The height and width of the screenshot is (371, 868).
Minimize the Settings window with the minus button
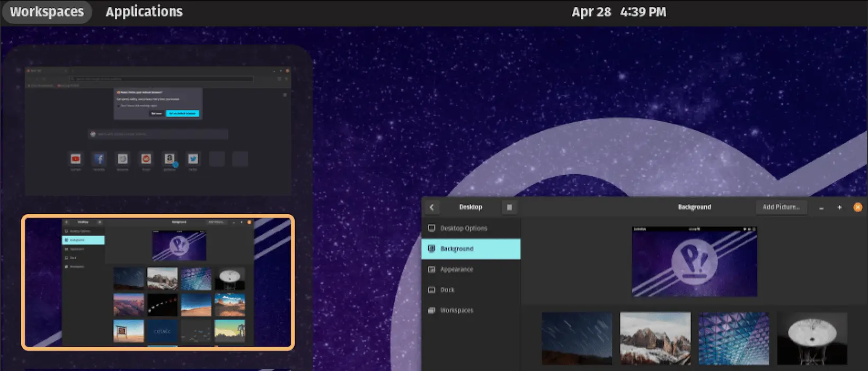point(821,207)
